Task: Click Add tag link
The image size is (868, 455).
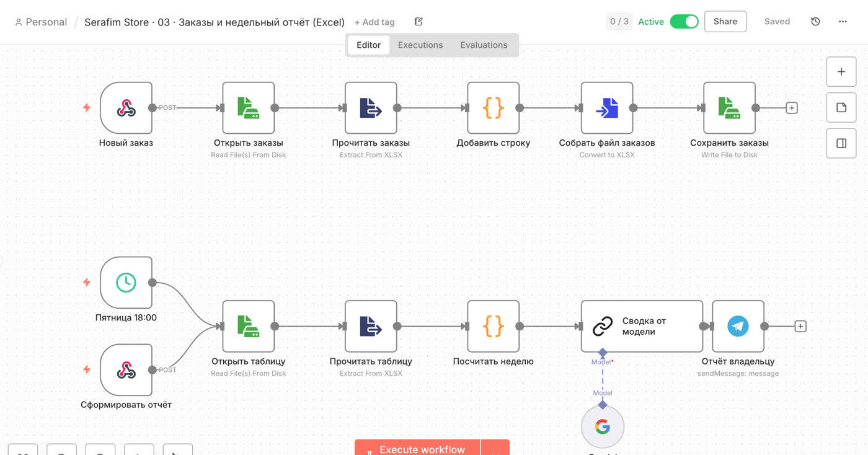Action: (374, 22)
